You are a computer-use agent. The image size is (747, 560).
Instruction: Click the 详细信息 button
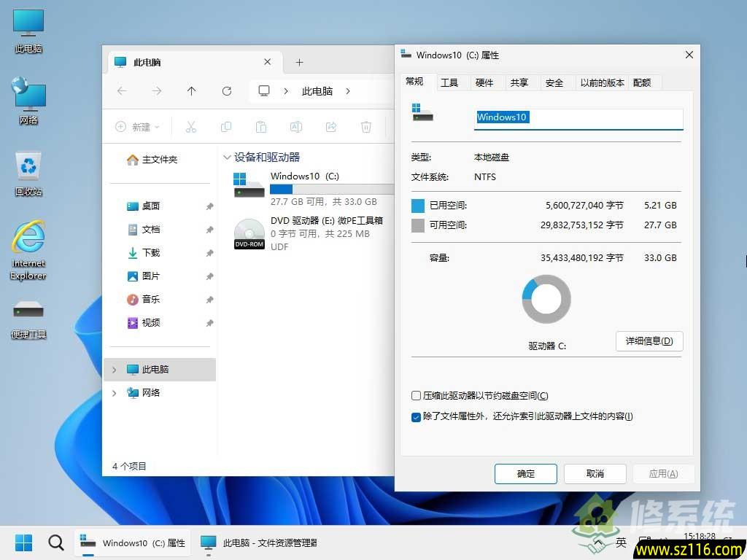point(649,341)
